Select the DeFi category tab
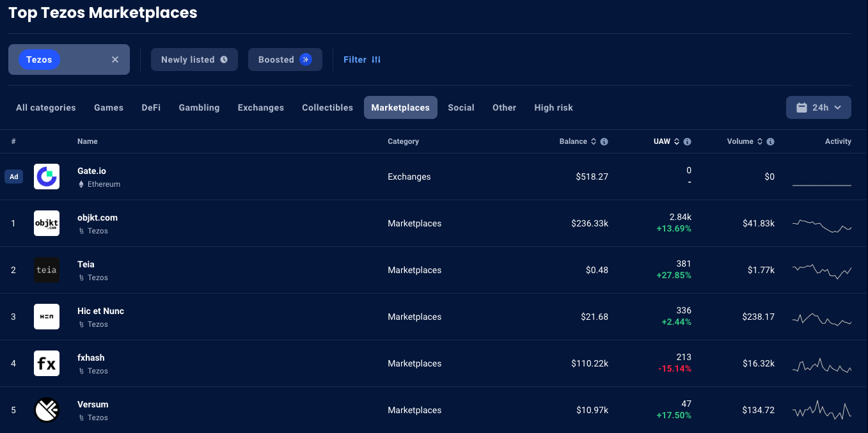Image resolution: width=868 pixels, height=433 pixels. [151, 107]
